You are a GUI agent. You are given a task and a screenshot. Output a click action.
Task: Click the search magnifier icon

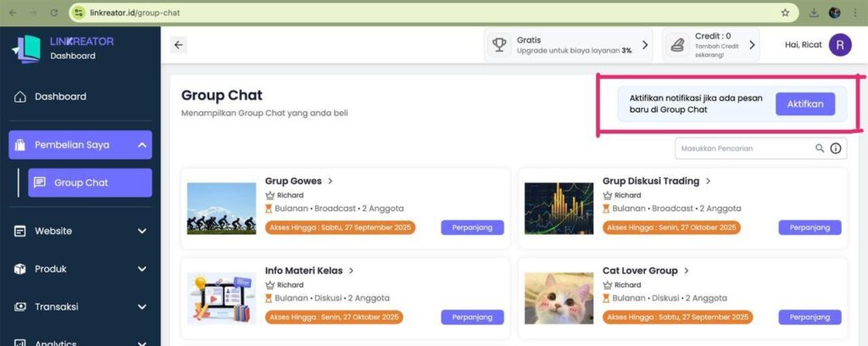click(820, 148)
